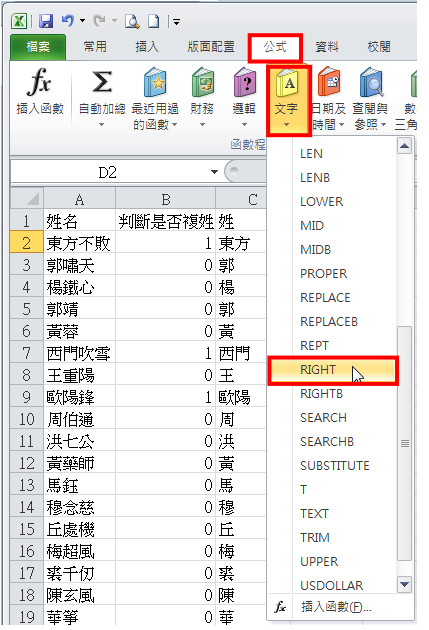429x630 pixels.
Task: Select cell A2 containing 東方不敗
Action: tap(80, 243)
